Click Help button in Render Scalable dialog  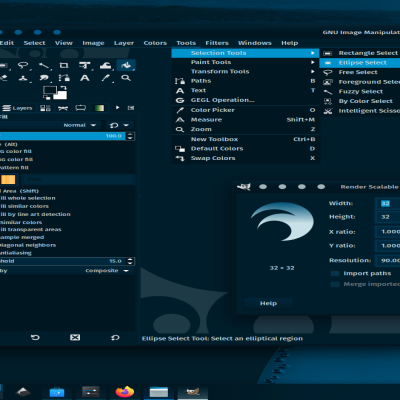click(x=269, y=303)
